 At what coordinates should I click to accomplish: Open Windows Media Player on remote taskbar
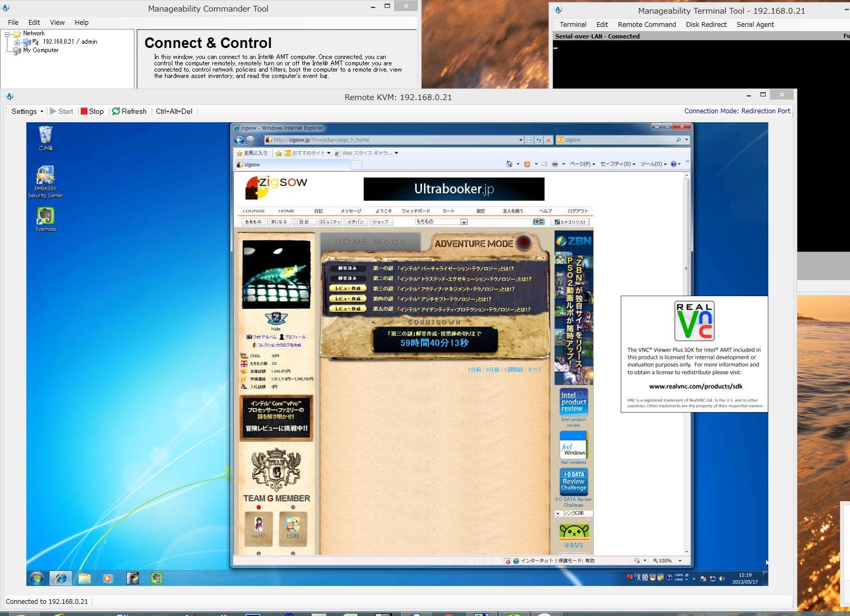coord(108,578)
